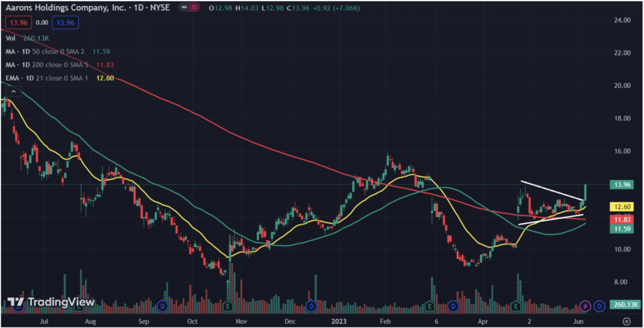This screenshot has width=644, height=328.
Task: Click the green 13.96 last price tag on axis
Action: pos(622,185)
